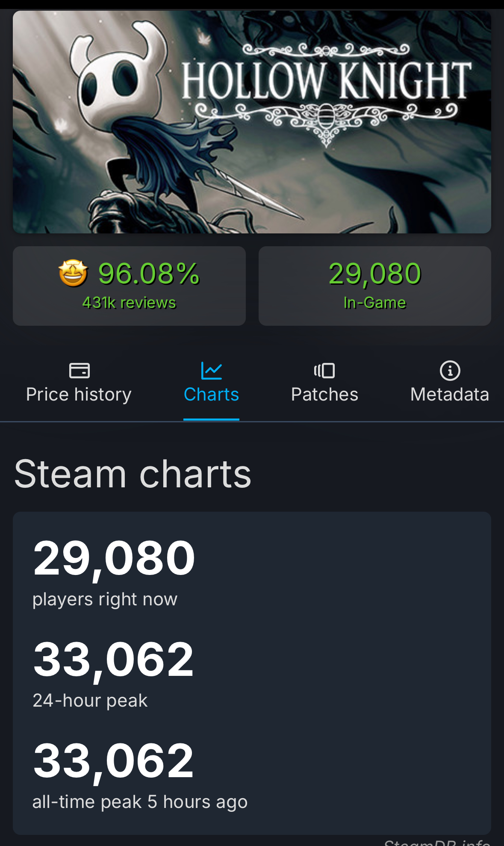This screenshot has height=846, width=504.
Task: Click the Steam charts heading
Action: click(133, 474)
